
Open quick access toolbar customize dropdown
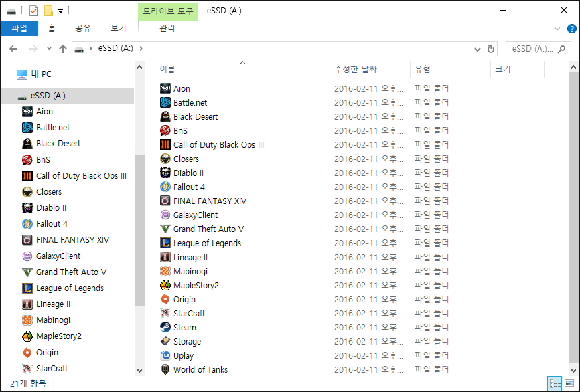pos(60,11)
